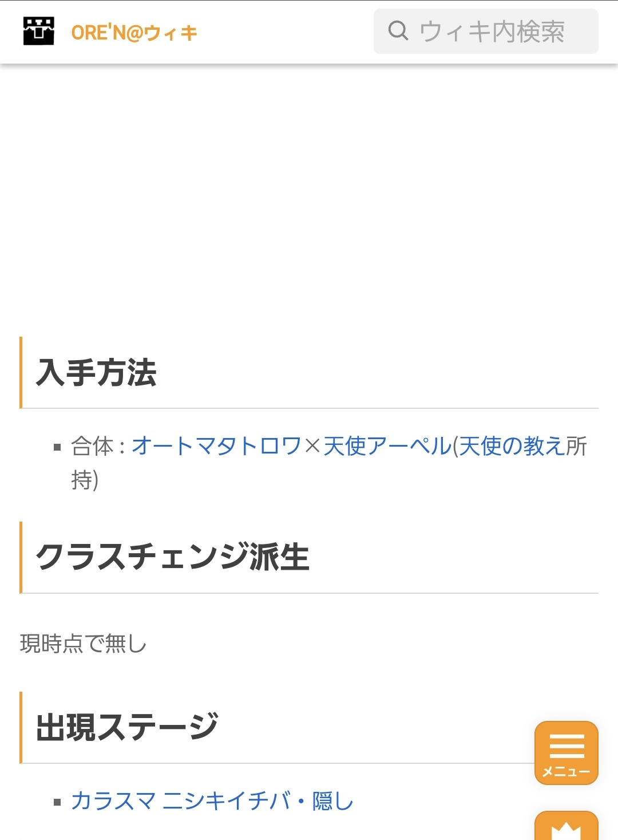Click the 出現ステージ section heading
This screenshot has height=840, width=618.
pos(126,727)
